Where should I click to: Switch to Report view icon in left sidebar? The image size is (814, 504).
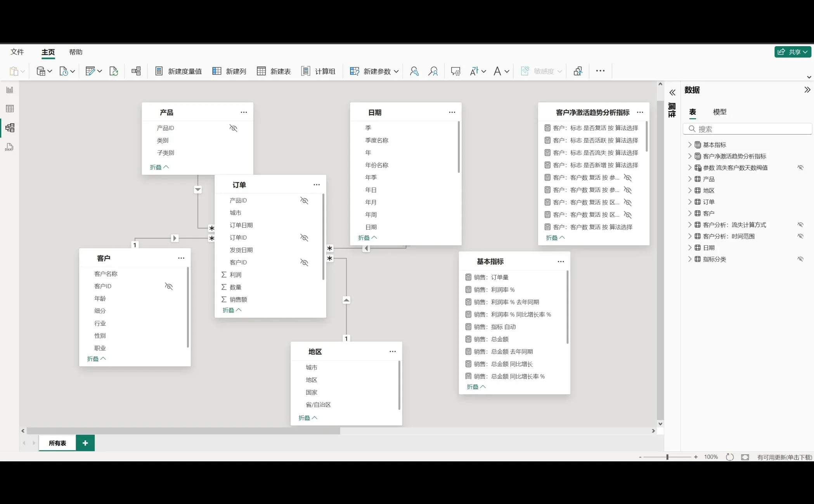(10, 90)
